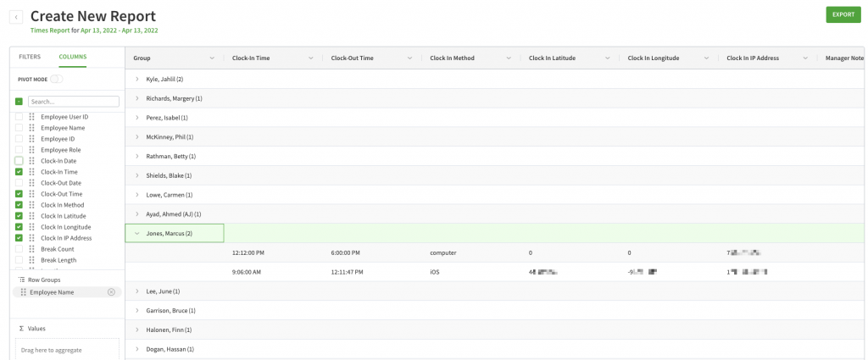Click the green Export button
The height and width of the screenshot is (360, 868).
(x=843, y=14)
